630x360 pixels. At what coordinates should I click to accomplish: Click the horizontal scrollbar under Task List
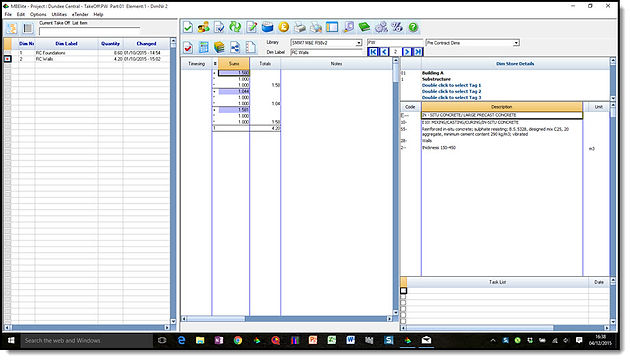[505, 328]
